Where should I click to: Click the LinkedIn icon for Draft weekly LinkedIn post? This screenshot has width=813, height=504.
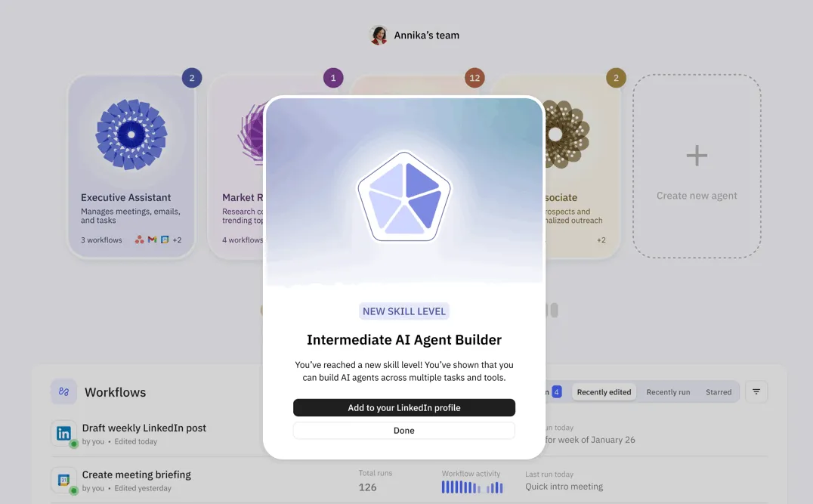pos(63,432)
